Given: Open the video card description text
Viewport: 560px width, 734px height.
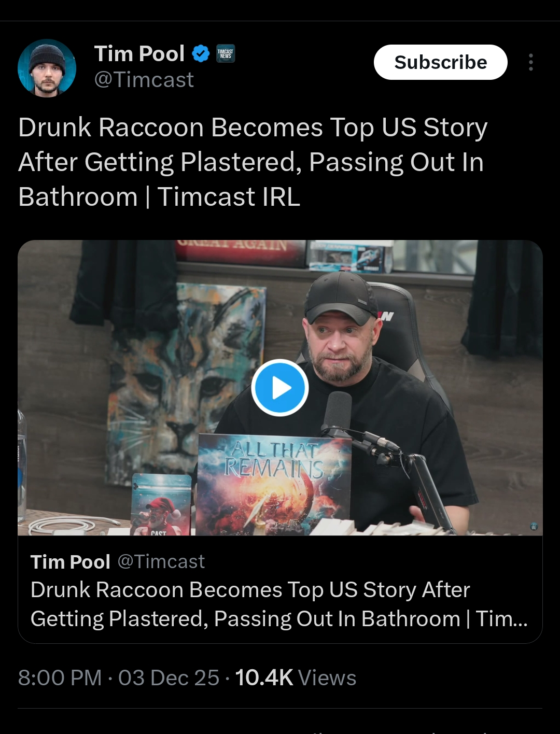Looking at the screenshot, I should point(279,604).
